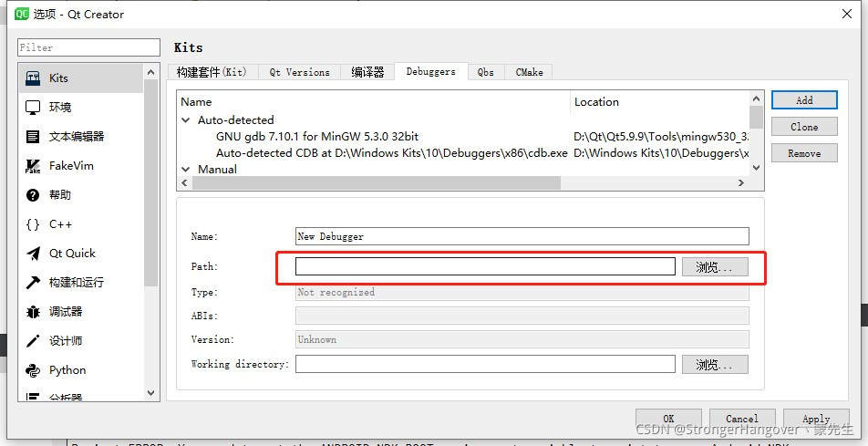Image resolution: width=868 pixels, height=446 pixels.
Task: Close the Qt Creator options dialog
Action: pos(847,15)
